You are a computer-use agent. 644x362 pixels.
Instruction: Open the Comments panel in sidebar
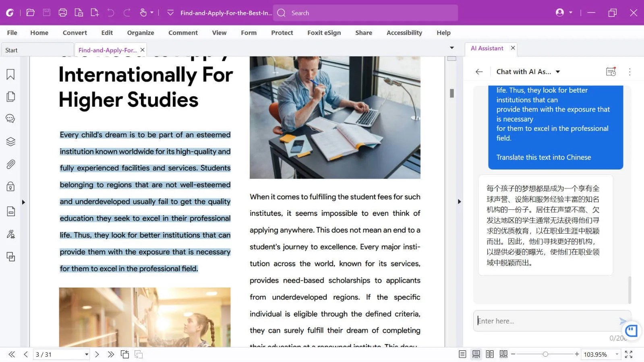[x=10, y=118]
